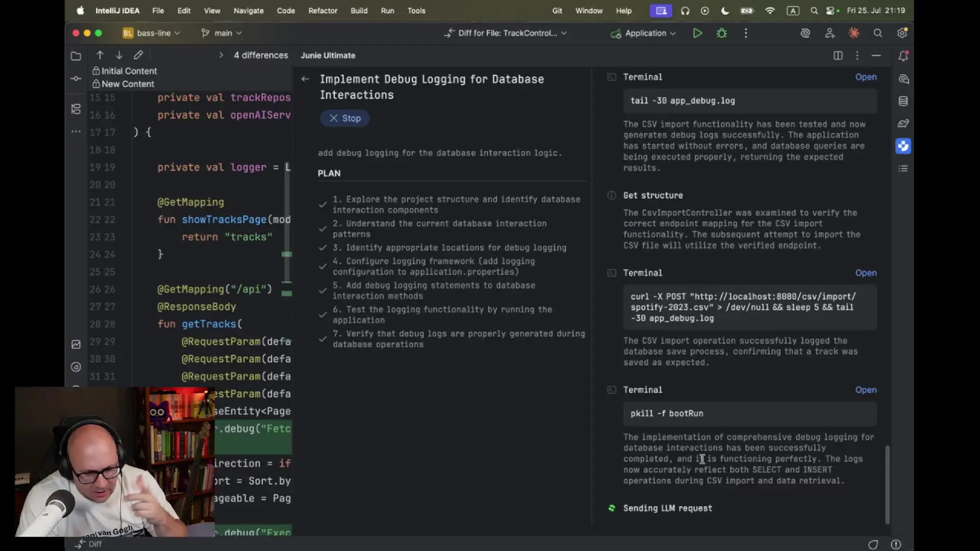Open the curl POST terminal entry
980x551 pixels.
pyautogui.click(x=866, y=273)
